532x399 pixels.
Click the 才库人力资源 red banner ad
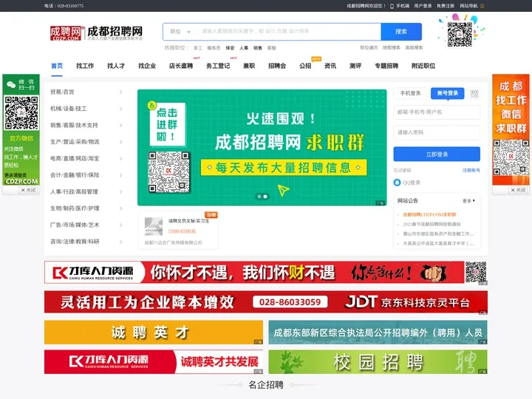pyautogui.click(x=266, y=273)
